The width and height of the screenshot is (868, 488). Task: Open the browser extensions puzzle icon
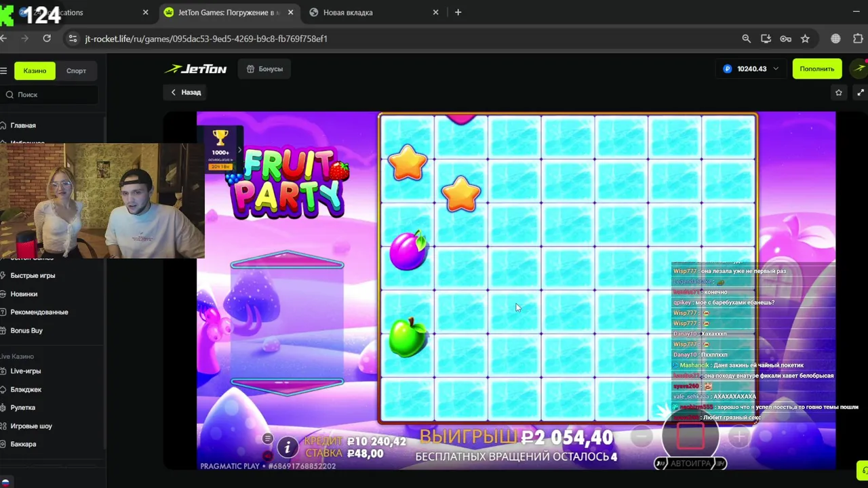click(858, 39)
